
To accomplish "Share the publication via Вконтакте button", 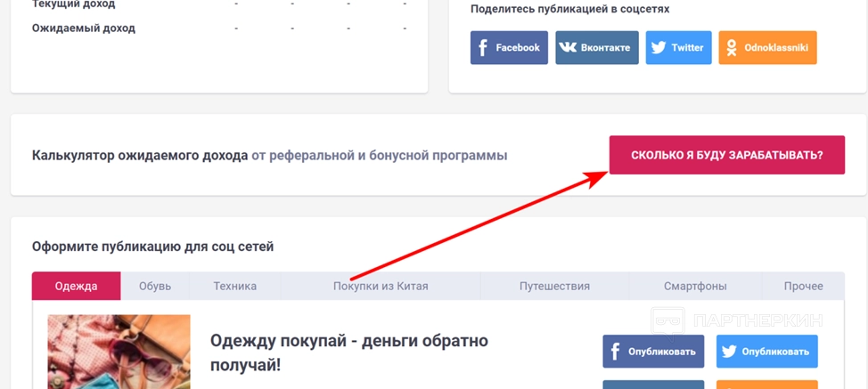I will (x=597, y=47).
